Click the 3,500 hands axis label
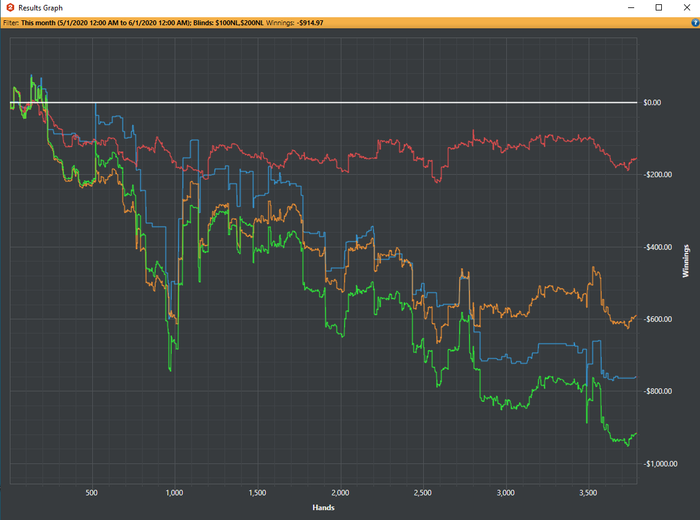This screenshot has width=700, height=520. (588, 493)
